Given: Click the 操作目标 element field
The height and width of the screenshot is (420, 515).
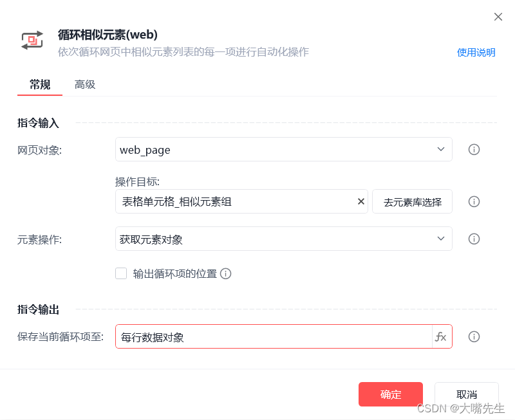Looking at the screenshot, I should tap(235, 201).
